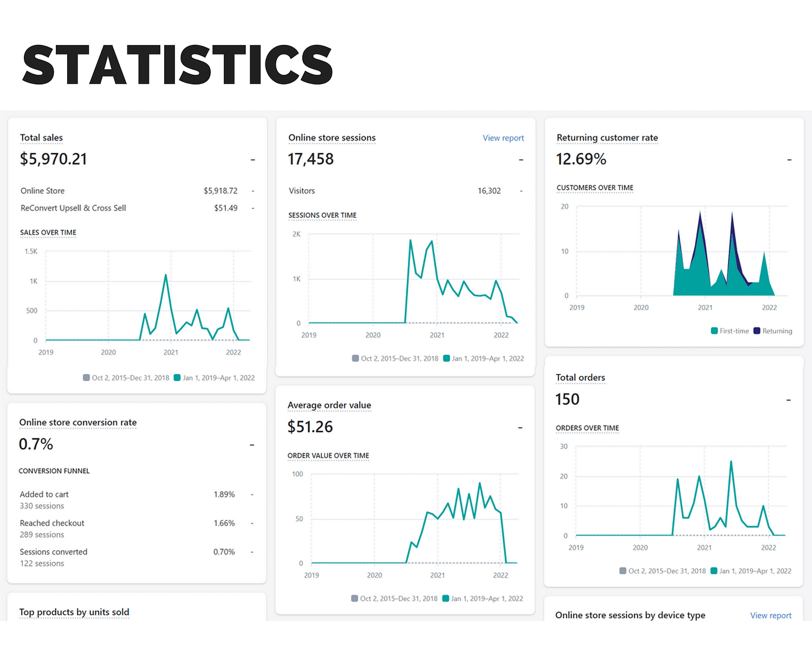Click the Online Store sales row label
This screenshot has width=812, height=649.
(42, 191)
